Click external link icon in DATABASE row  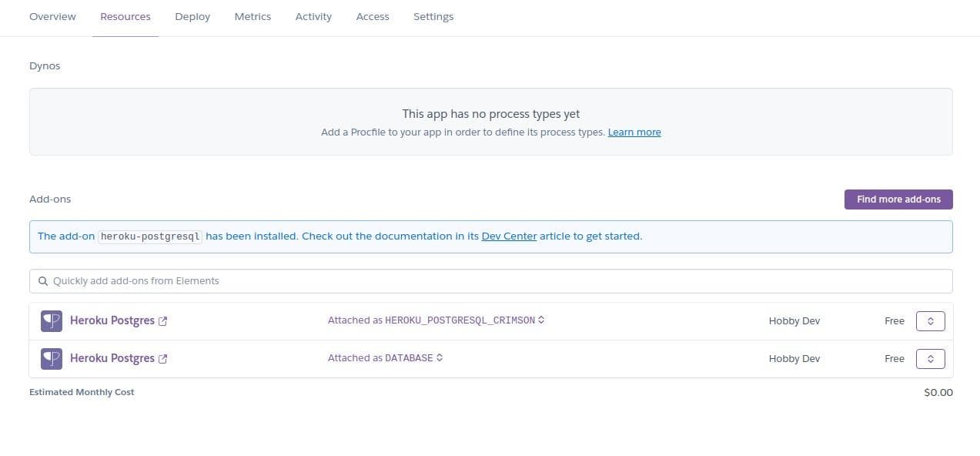162,359
